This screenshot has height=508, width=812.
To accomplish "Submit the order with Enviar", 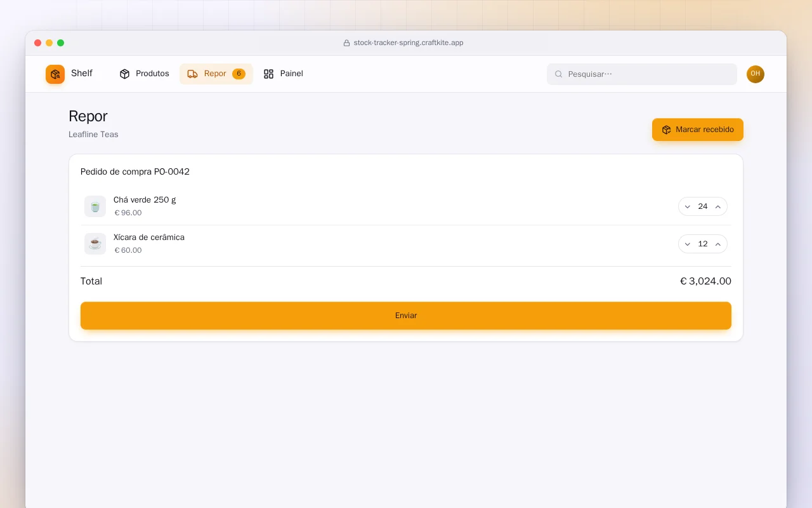I will pyautogui.click(x=406, y=316).
